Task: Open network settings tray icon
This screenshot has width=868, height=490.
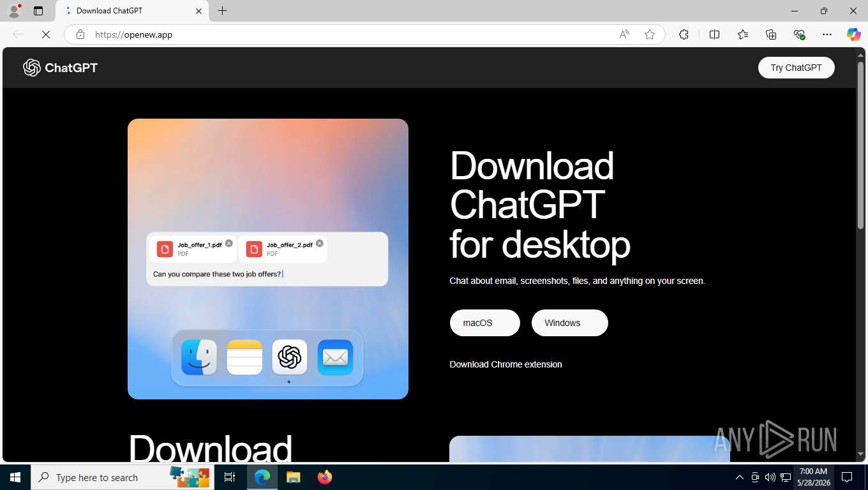Action: [x=786, y=477]
